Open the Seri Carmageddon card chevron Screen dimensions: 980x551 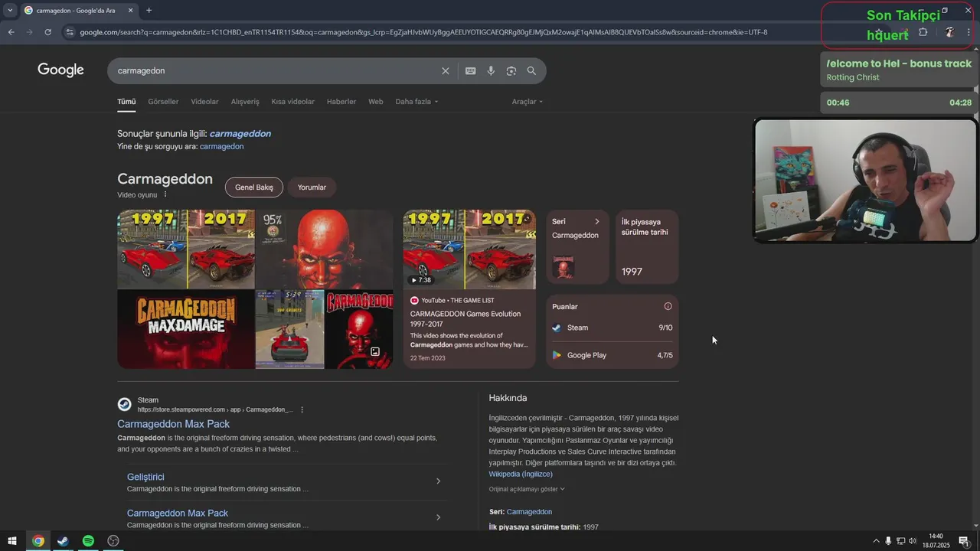pyautogui.click(x=597, y=222)
